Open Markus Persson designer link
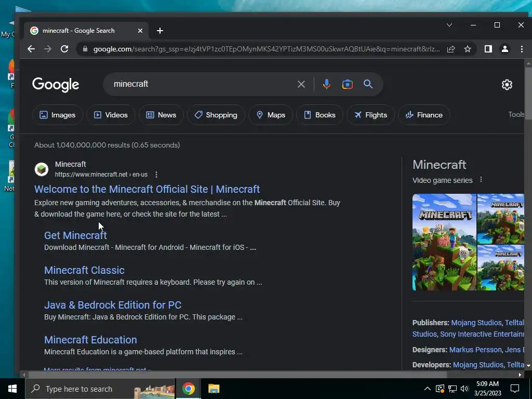This screenshot has height=399, width=532. tap(475, 350)
